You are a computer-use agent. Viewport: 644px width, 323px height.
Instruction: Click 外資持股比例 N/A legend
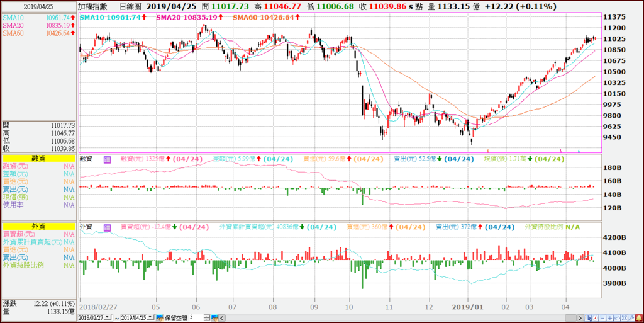click(552, 227)
